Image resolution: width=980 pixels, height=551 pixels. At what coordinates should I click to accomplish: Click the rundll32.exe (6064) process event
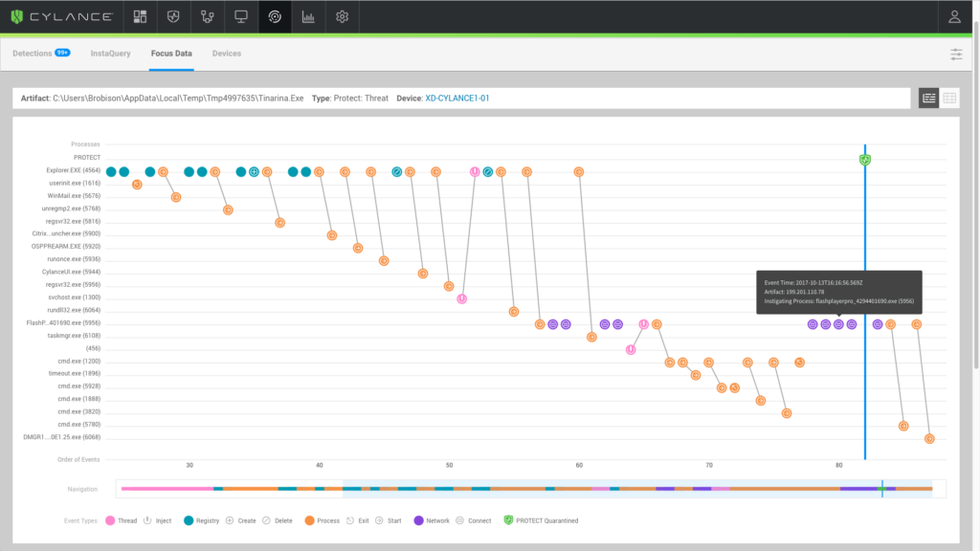tap(514, 312)
